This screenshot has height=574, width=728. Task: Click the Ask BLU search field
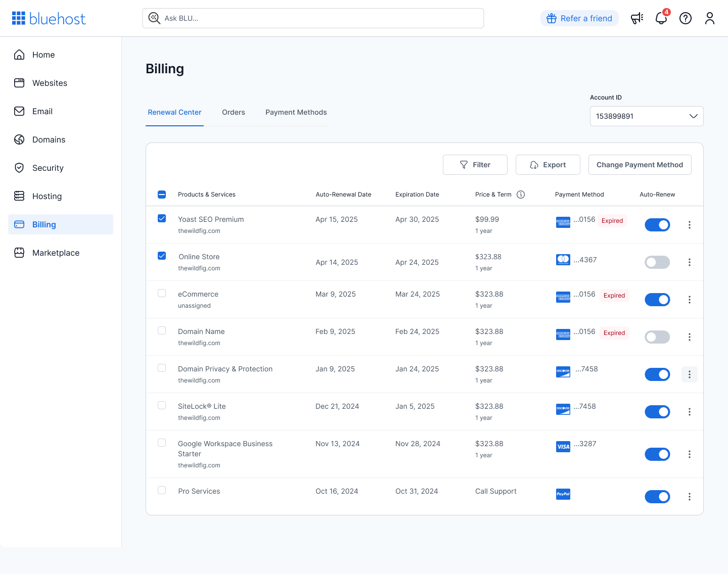point(313,18)
